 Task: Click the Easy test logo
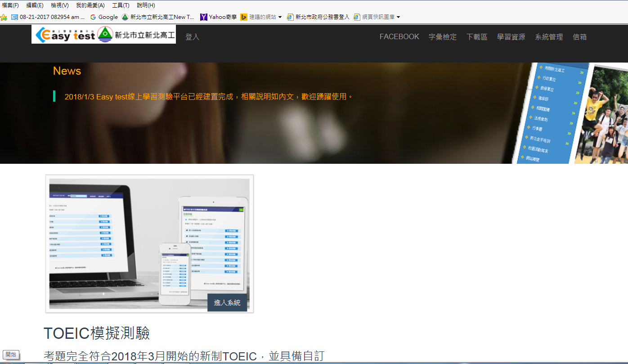click(x=65, y=35)
